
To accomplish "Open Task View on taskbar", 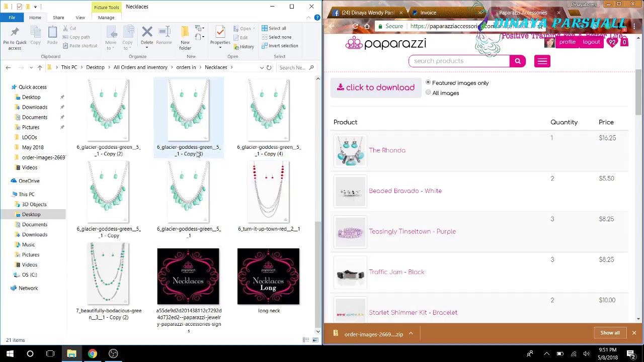I will click(50, 353).
